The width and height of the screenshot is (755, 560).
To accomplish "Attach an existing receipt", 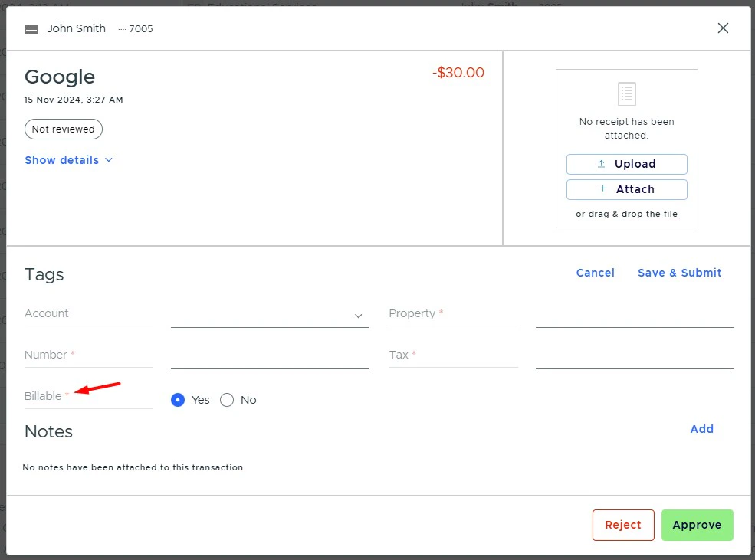I will [x=626, y=189].
